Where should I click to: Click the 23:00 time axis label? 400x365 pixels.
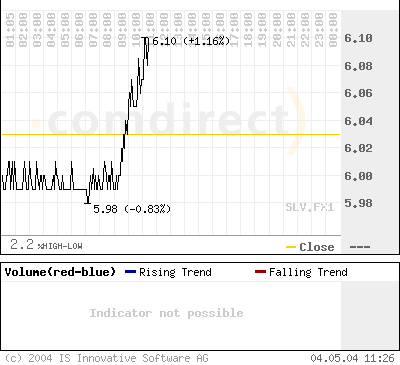tap(319, 30)
